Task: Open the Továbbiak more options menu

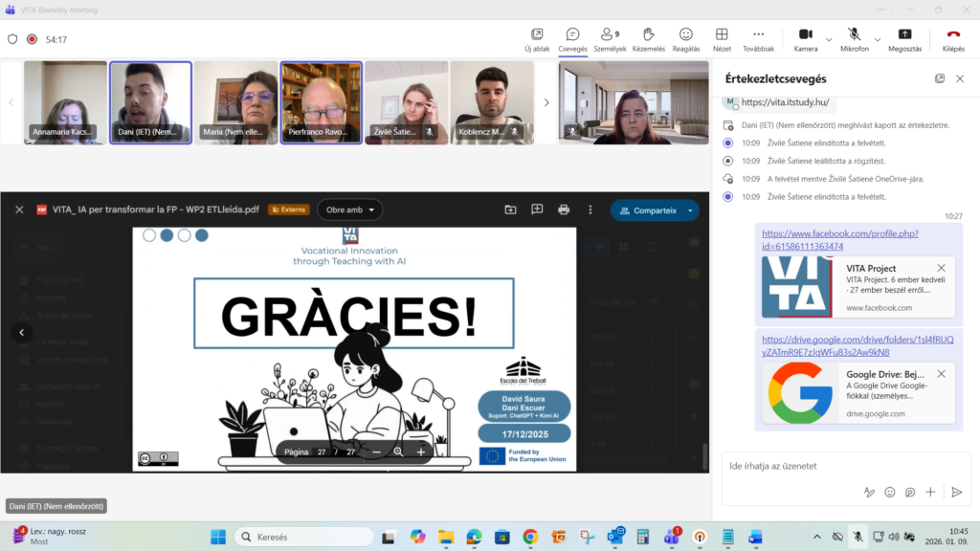Action: tap(758, 39)
